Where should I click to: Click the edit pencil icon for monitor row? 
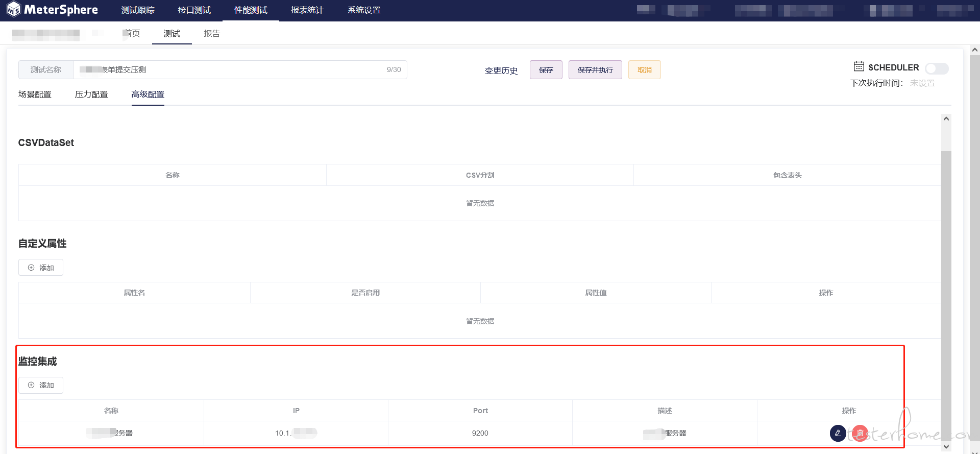point(838,433)
